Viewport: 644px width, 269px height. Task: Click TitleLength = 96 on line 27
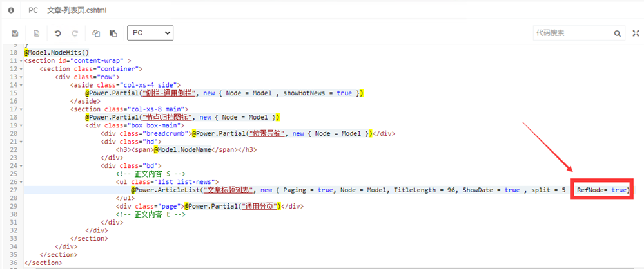coord(425,190)
